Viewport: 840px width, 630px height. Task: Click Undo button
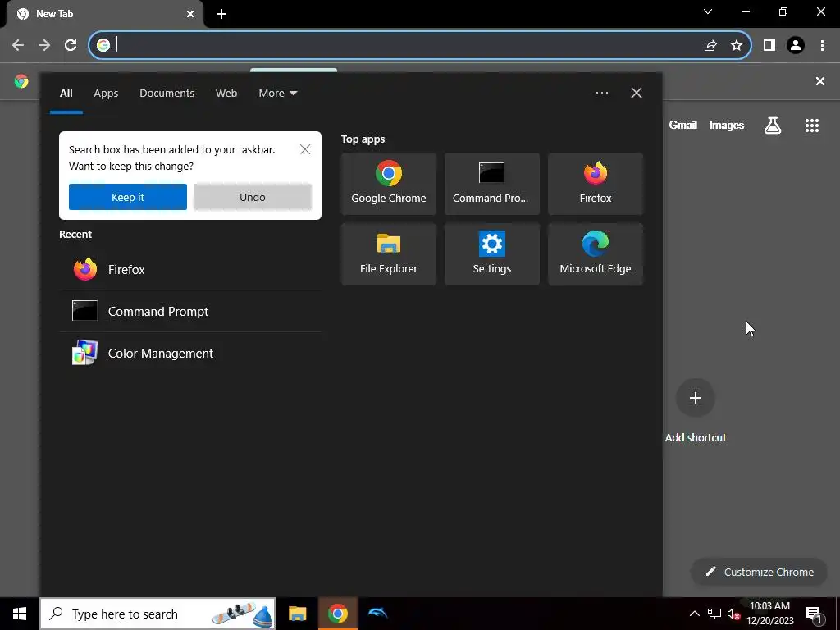tap(253, 197)
